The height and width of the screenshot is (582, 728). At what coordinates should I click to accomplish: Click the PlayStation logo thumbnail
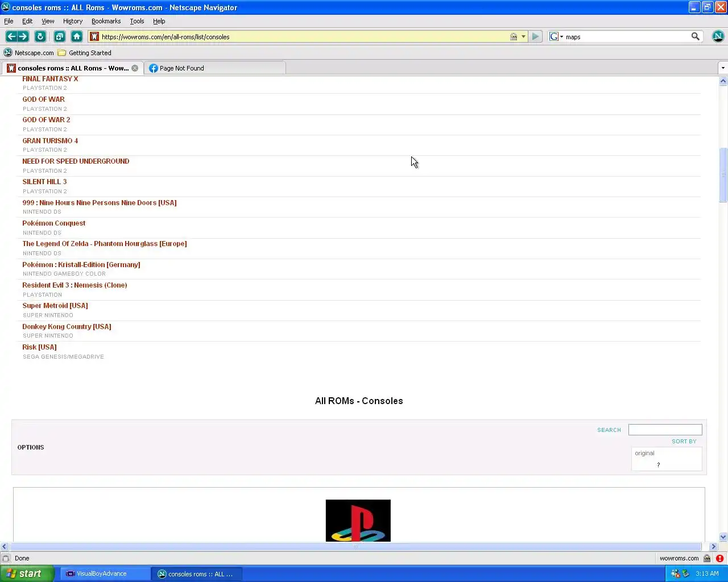(358, 521)
